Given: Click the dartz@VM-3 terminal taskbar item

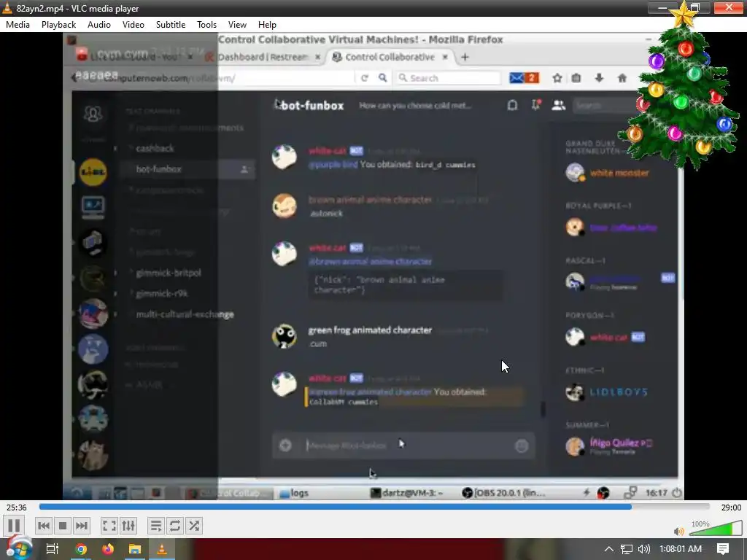Looking at the screenshot, I should (x=407, y=493).
